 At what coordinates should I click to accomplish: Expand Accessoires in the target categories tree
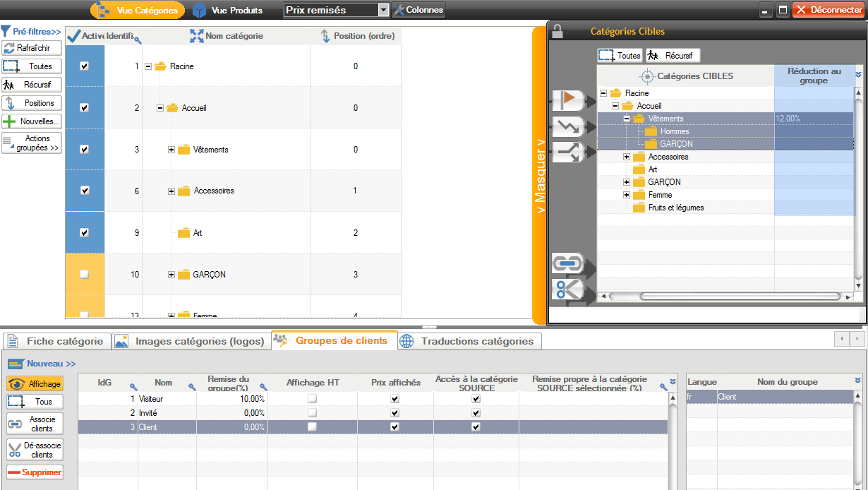click(x=627, y=157)
